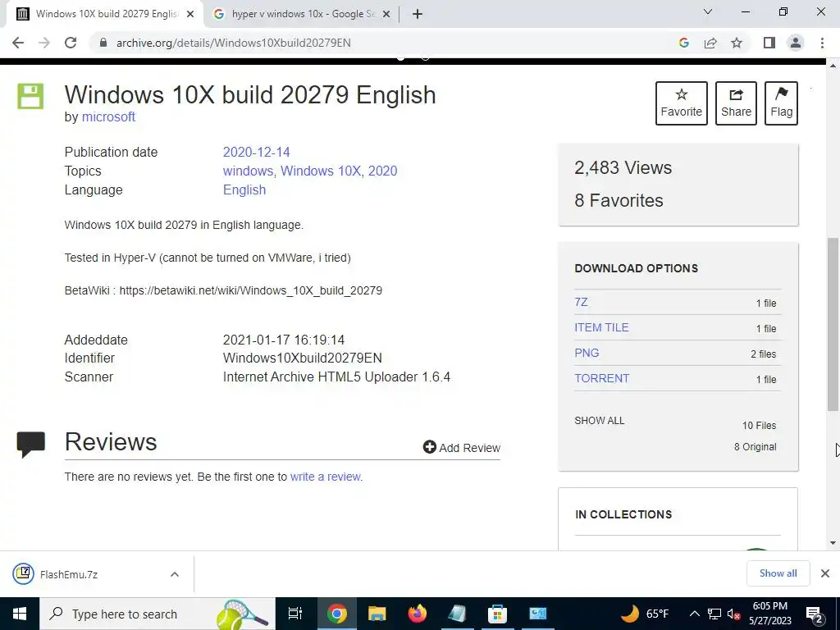
Task: Open Task View on the taskbar
Action: click(x=295, y=614)
